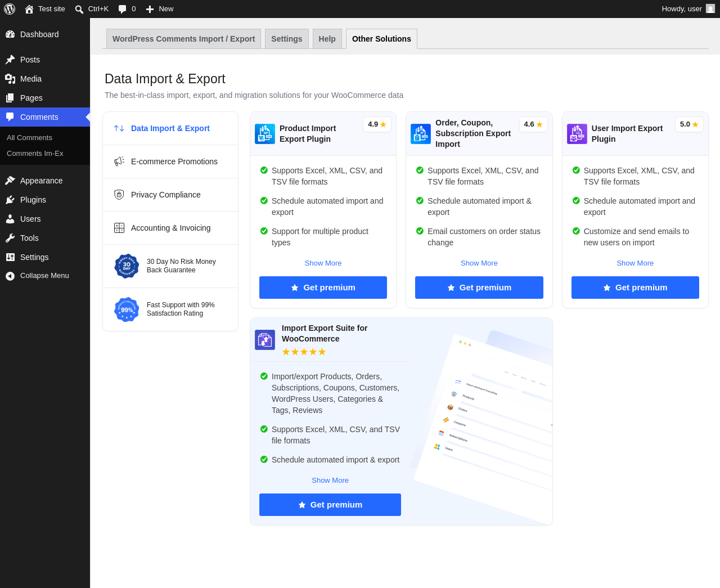Select Privacy Compliance category
Viewport: 720px width, 588px height.
coord(170,195)
